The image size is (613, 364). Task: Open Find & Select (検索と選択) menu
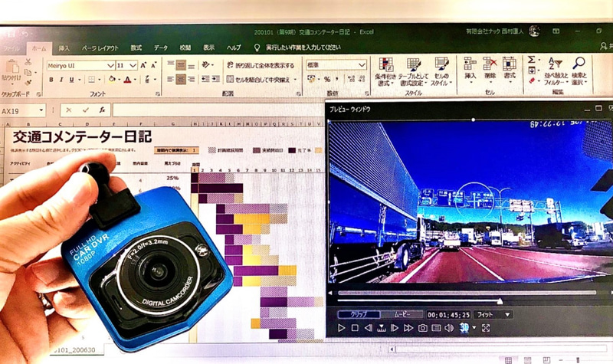[x=579, y=71]
